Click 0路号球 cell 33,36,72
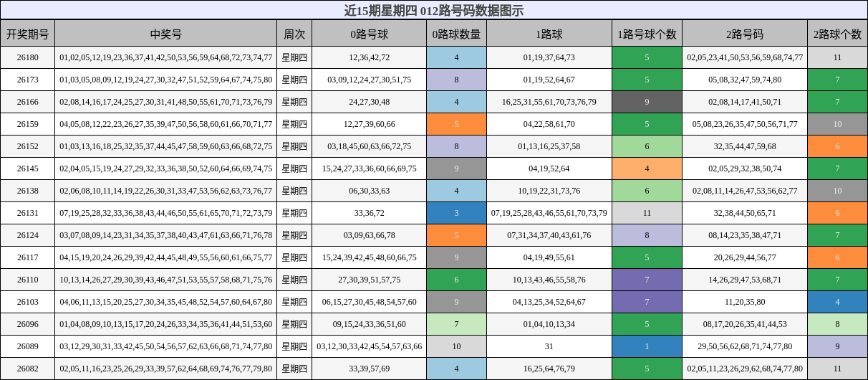868x380 pixels. point(370,213)
